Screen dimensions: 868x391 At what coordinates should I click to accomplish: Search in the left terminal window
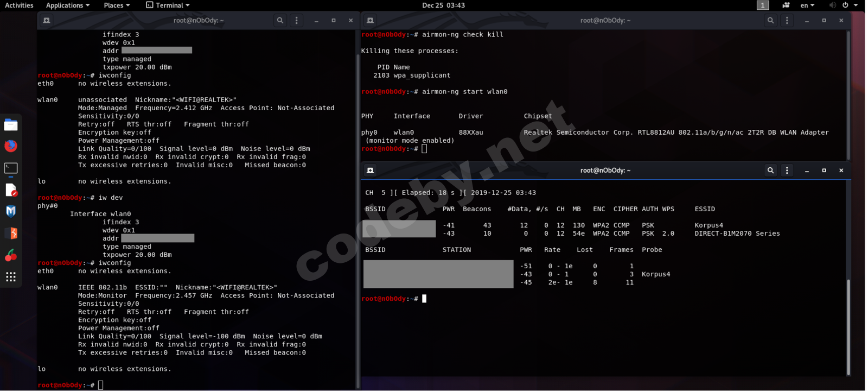coord(280,21)
